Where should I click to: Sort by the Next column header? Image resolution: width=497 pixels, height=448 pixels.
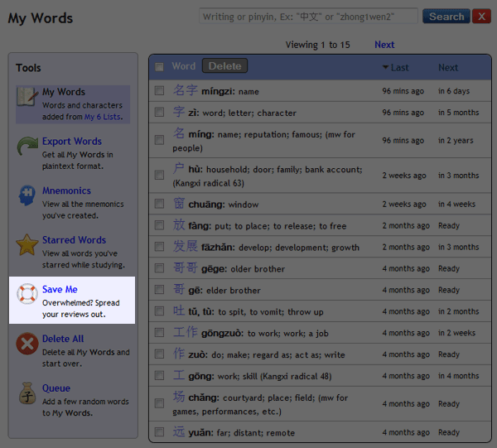pos(448,68)
